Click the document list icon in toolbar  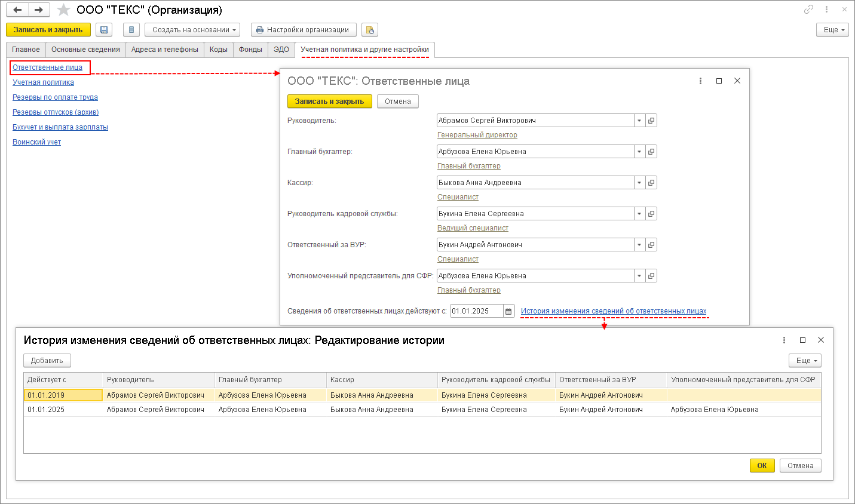point(131,30)
